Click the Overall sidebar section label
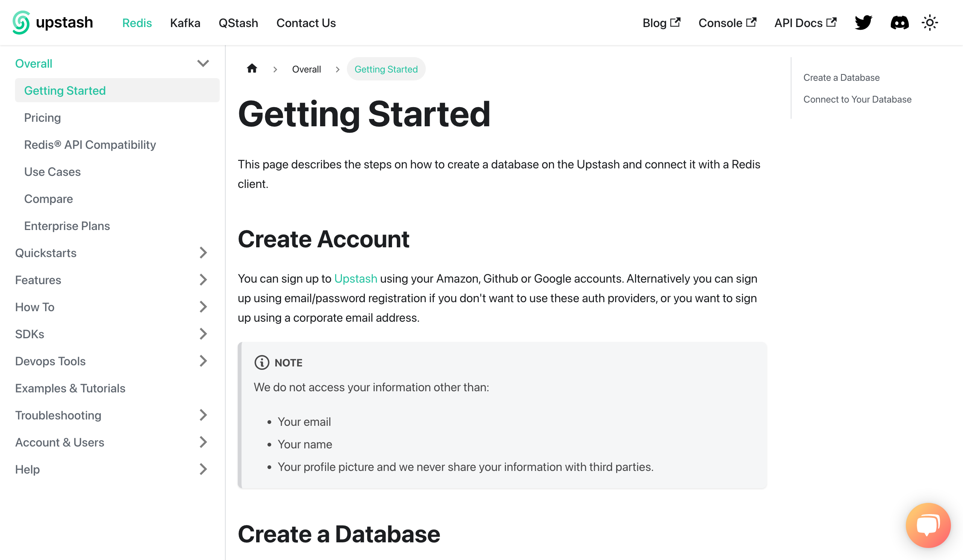The height and width of the screenshot is (560, 963). 33,64
